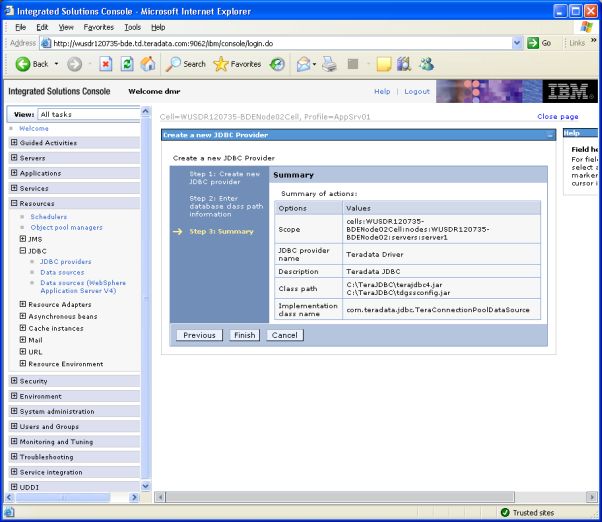Open the File menu

click(x=20, y=27)
